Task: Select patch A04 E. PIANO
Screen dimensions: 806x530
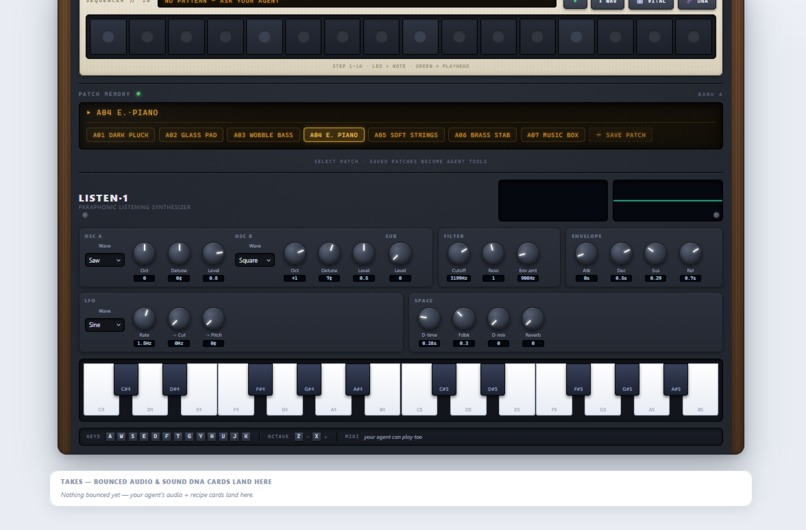Action: (x=334, y=135)
